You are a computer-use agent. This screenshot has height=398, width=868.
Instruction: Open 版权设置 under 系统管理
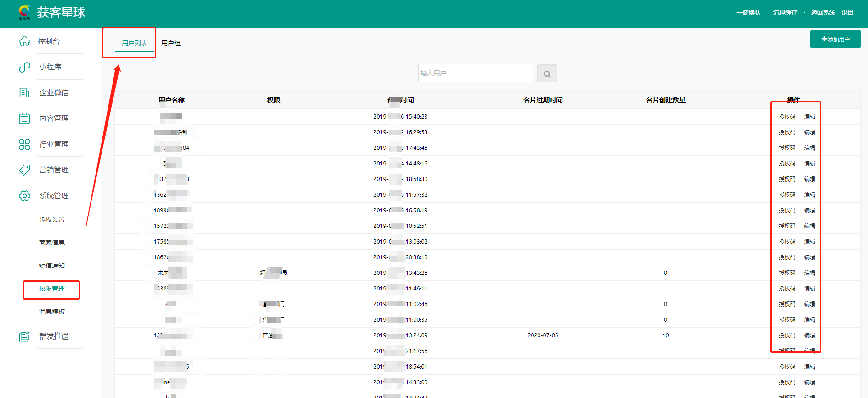[x=52, y=220]
